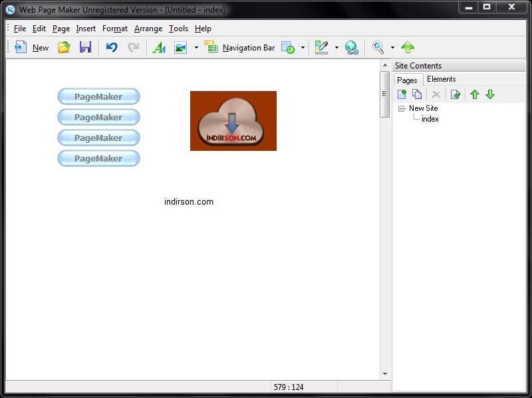Select the second PageMaker navigation button

[98, 118]
